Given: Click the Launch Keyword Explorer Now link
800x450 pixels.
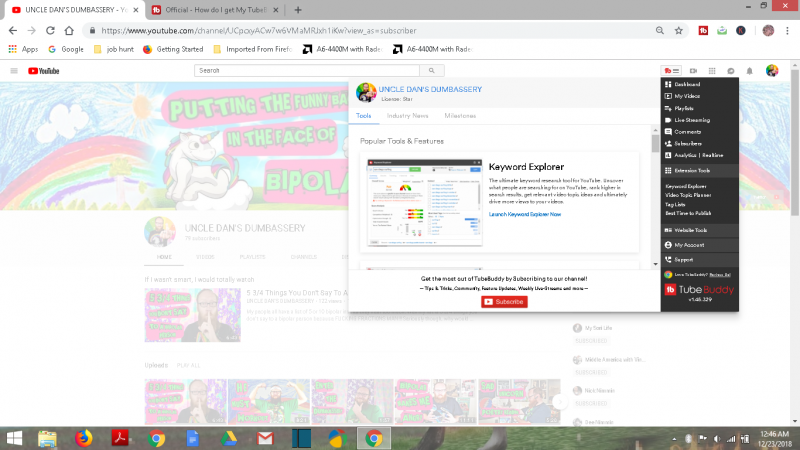Looking at the screenshot, I should 525,214.
